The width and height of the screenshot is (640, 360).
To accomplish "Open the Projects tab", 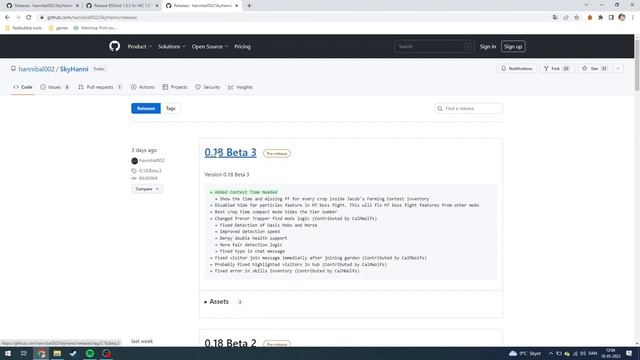I will pyautogui.click(x=175, y=87).
